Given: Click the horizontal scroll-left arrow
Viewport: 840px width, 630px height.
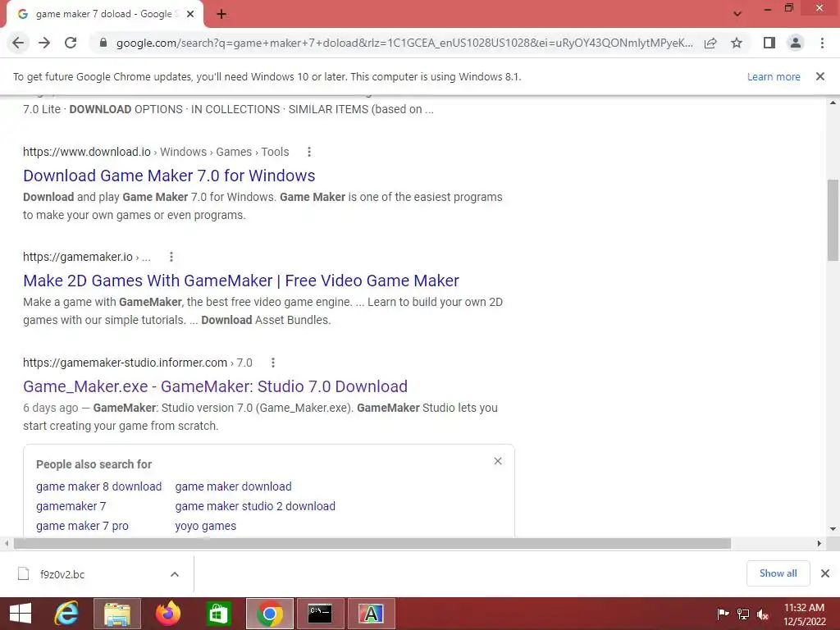Looking at the screenshot, I should (7, 543).
